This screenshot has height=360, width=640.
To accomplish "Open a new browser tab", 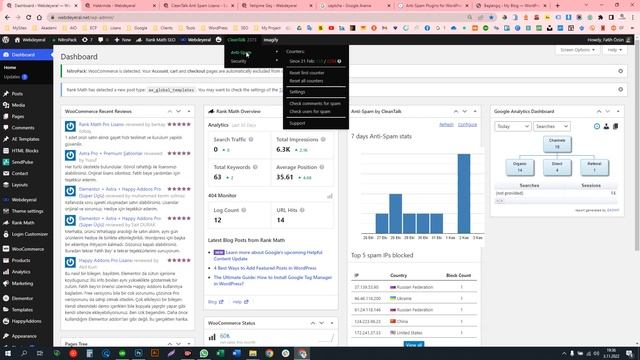I will (558, 6).
